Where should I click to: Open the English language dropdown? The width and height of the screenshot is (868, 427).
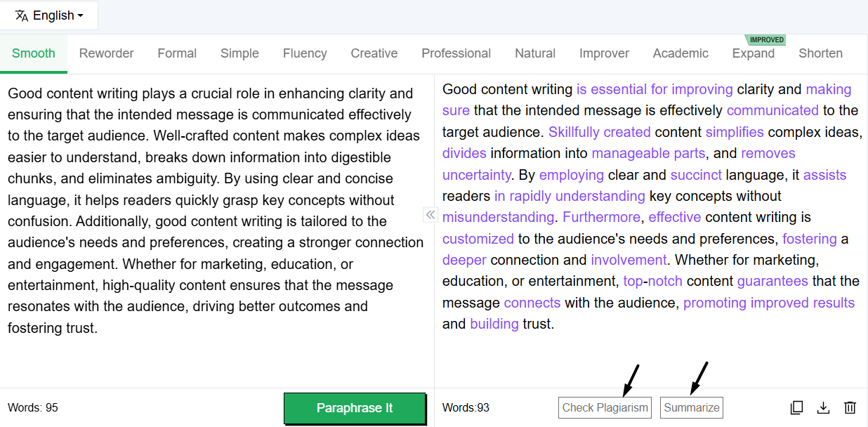click(58, 15)
